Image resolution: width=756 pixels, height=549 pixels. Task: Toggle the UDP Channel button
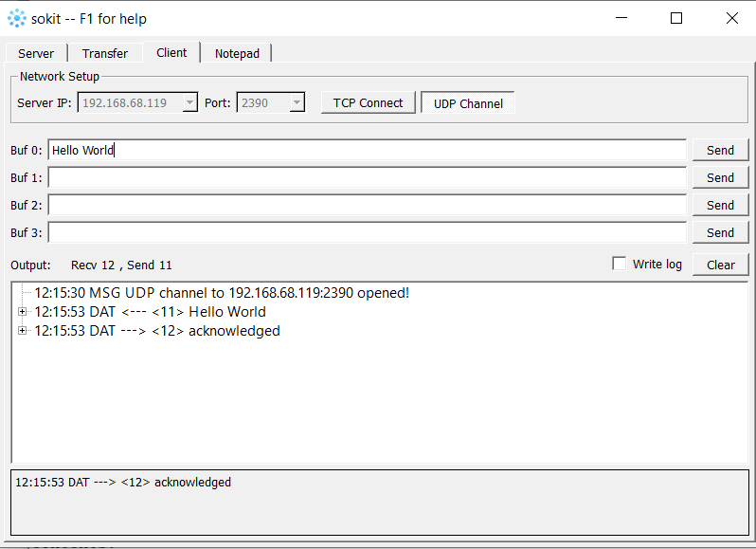coord(468,103)
